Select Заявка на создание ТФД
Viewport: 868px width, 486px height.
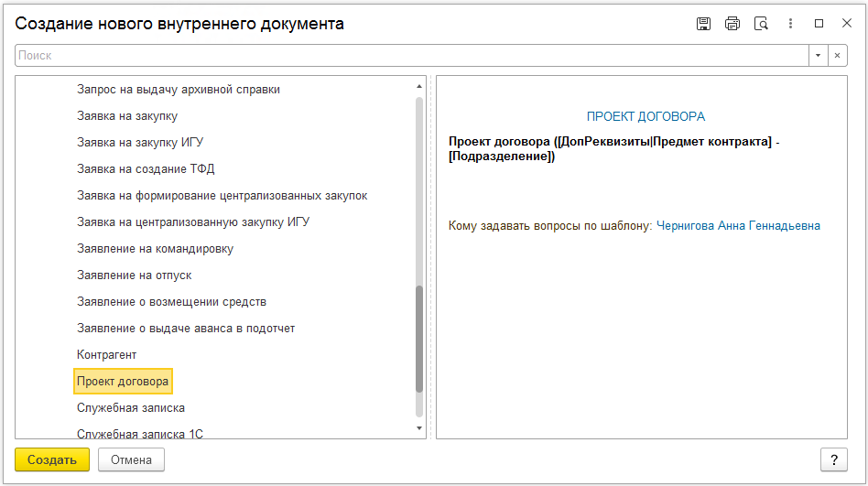coord(146,168)
